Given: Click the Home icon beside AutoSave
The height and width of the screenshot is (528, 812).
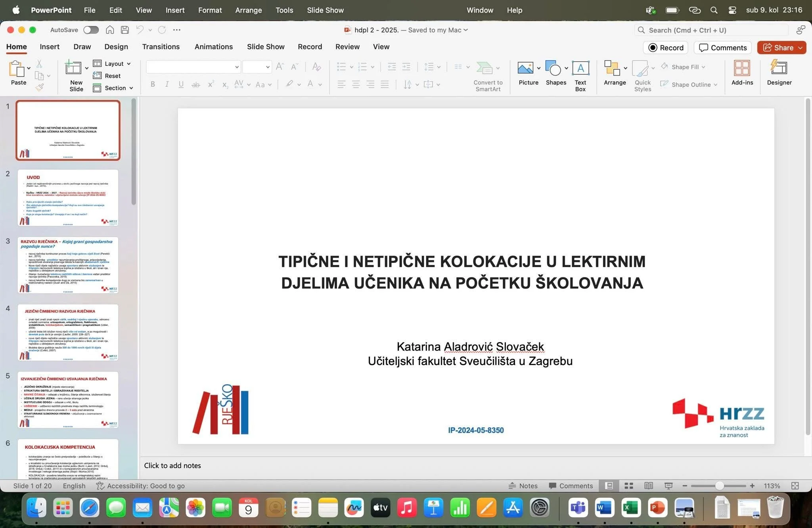Looking at the screenshot, I should click(110, 30).
